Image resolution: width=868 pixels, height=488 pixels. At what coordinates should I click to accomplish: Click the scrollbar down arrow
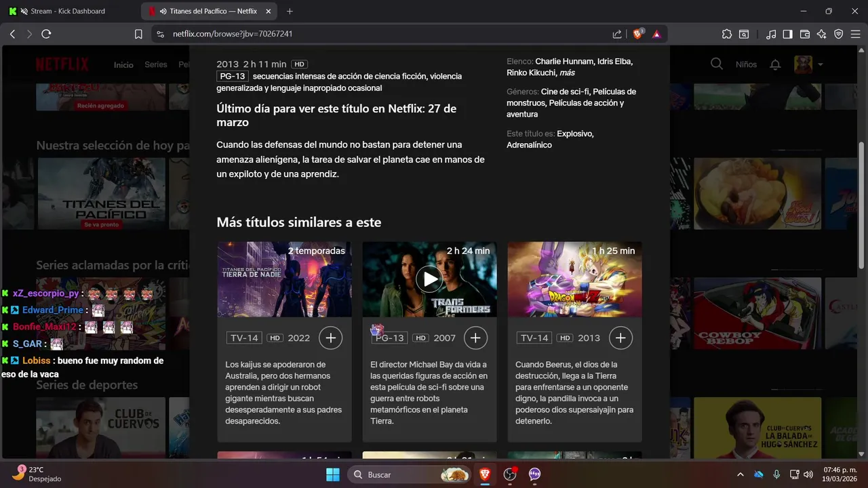point(862,454)
